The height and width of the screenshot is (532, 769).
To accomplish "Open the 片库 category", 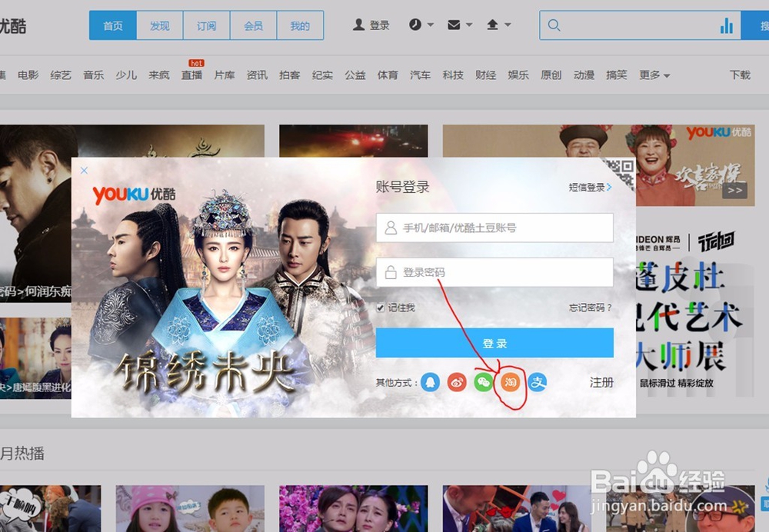I will (224, 75).
